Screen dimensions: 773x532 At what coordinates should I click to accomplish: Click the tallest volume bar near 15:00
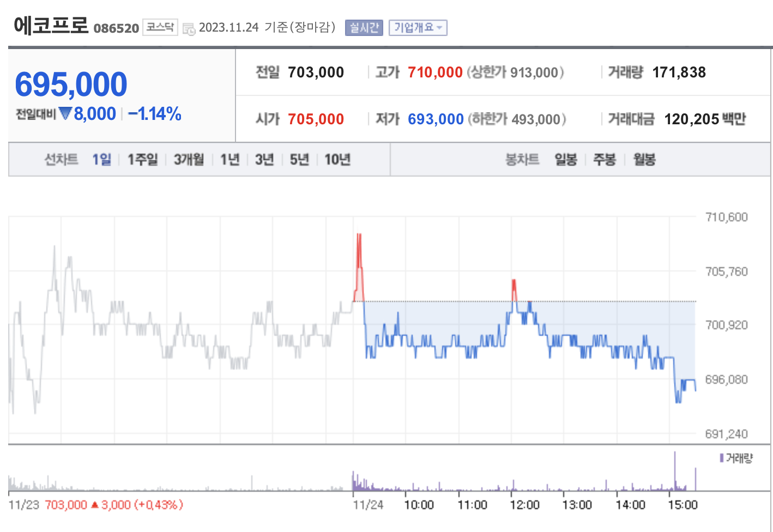675,471
